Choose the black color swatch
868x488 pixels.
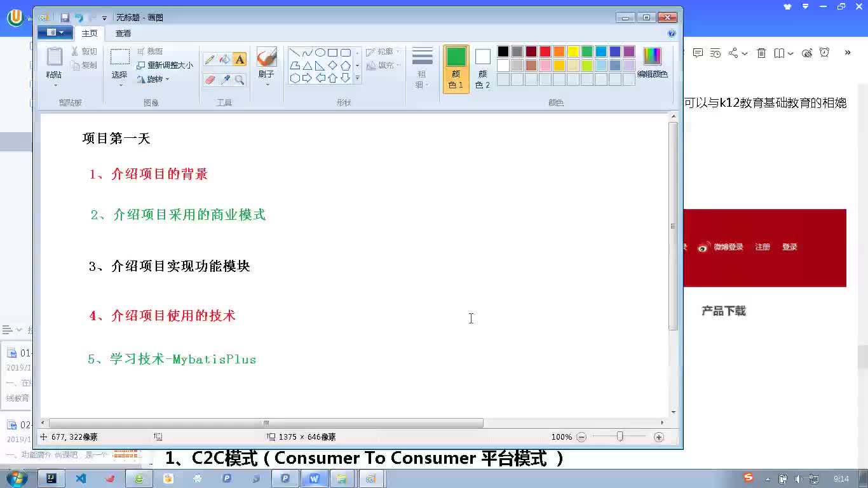(x=503, y=51)
